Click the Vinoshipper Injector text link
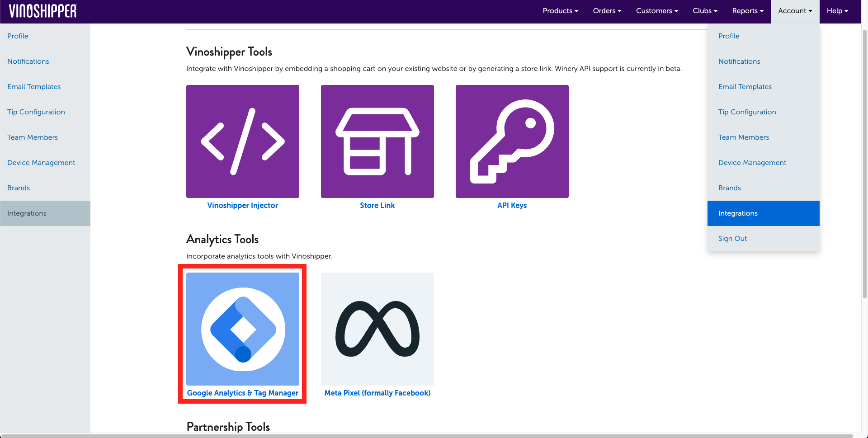868x438 pixels. coord(243,205)
